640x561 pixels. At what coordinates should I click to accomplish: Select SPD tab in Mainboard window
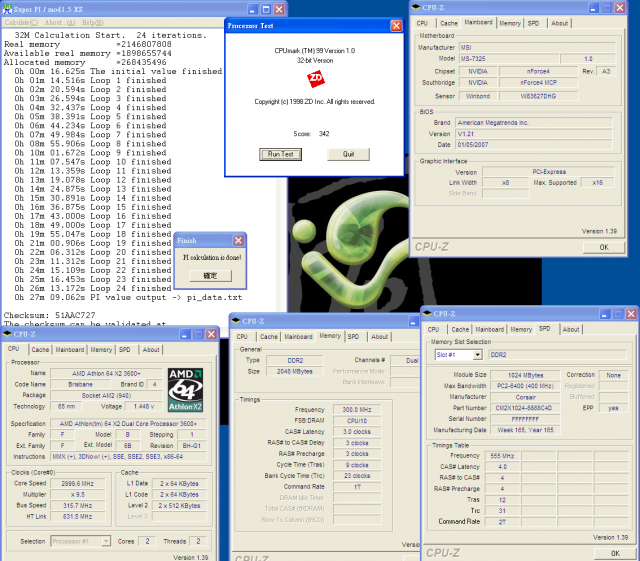533,23
